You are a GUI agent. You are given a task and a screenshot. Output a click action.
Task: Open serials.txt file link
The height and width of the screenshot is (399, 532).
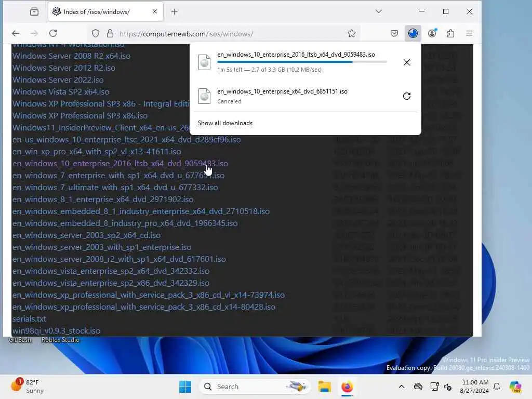pyautogui.click(x=29, y=319)
